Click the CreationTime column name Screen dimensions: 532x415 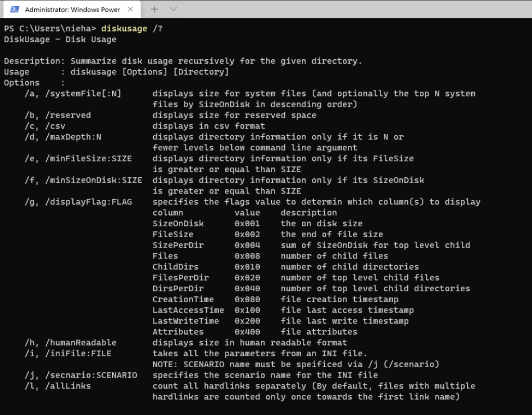[x=183, y=300]
